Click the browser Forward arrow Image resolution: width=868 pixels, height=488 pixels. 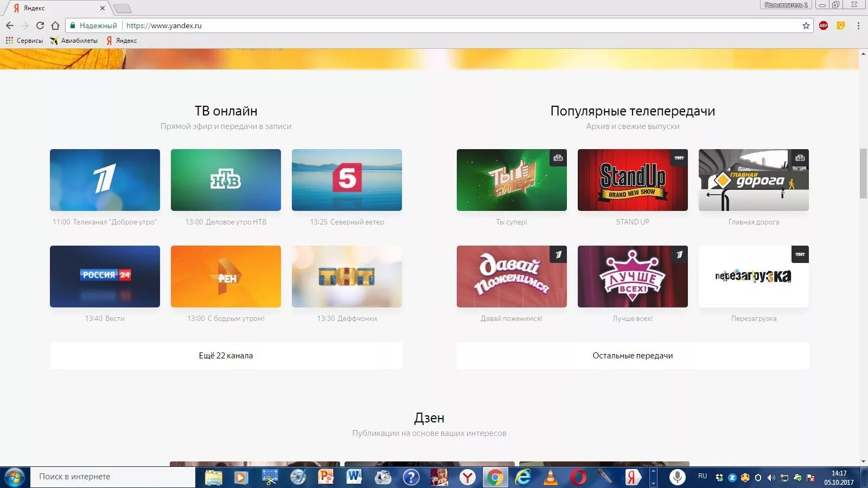tap(25, 25)
